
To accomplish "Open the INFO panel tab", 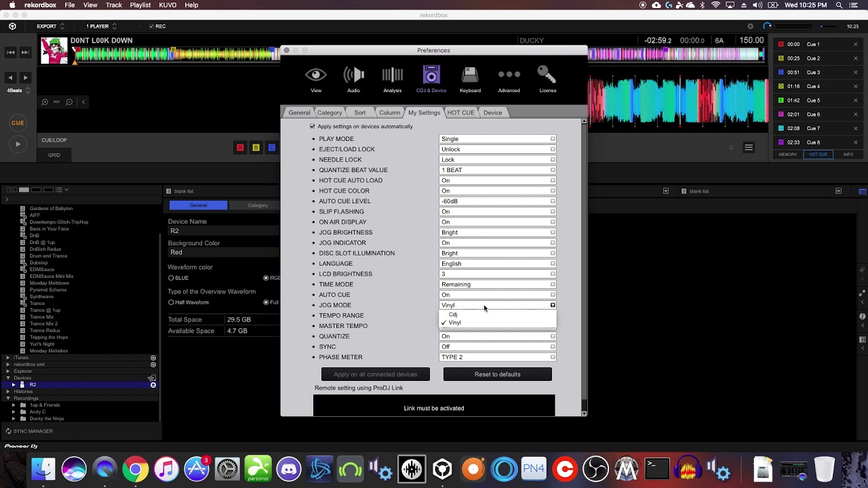I will coord(848,155).
